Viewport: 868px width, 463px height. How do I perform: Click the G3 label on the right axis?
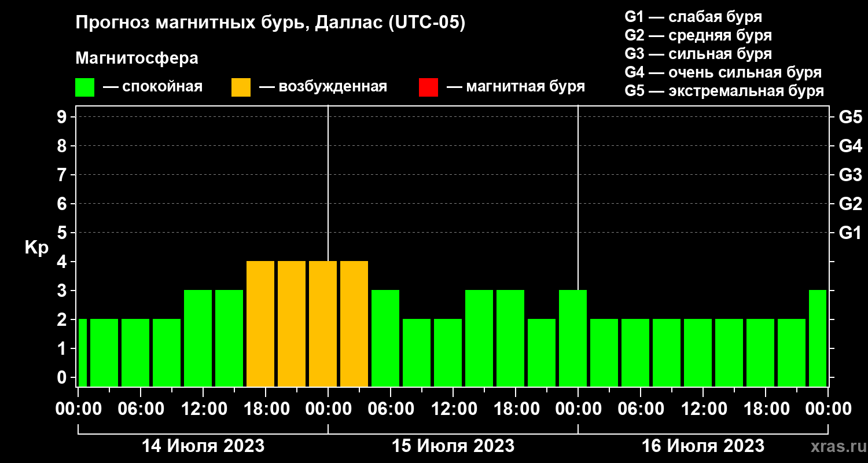point(850,175)
